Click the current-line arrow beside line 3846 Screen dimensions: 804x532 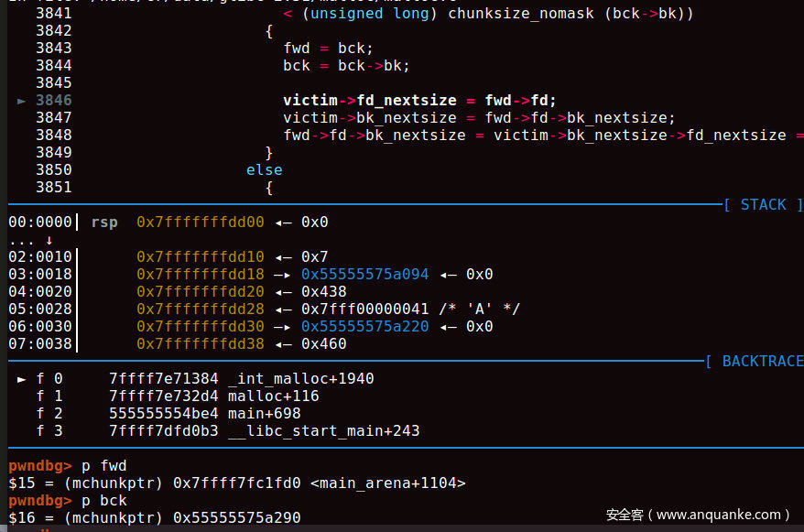22,101
